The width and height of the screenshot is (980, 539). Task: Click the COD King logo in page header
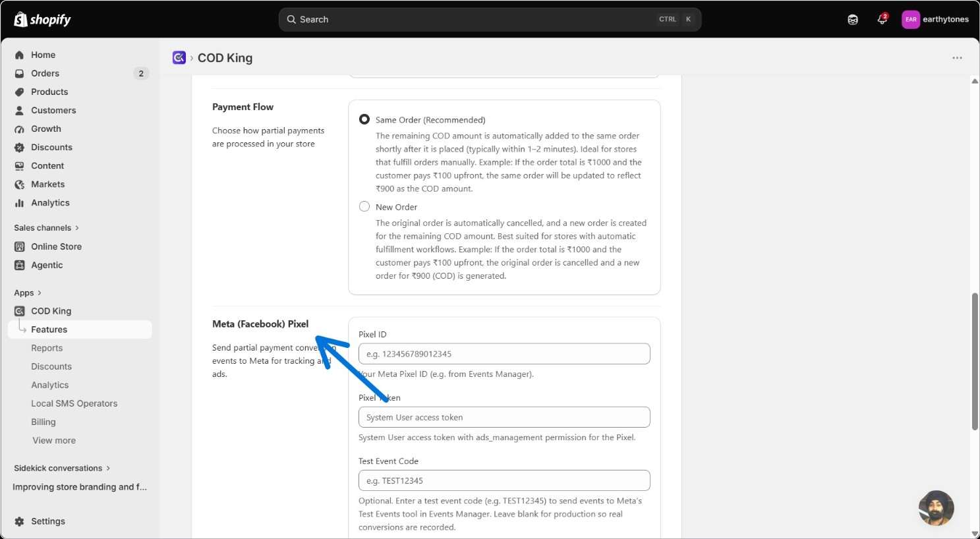tap(179, 58)
